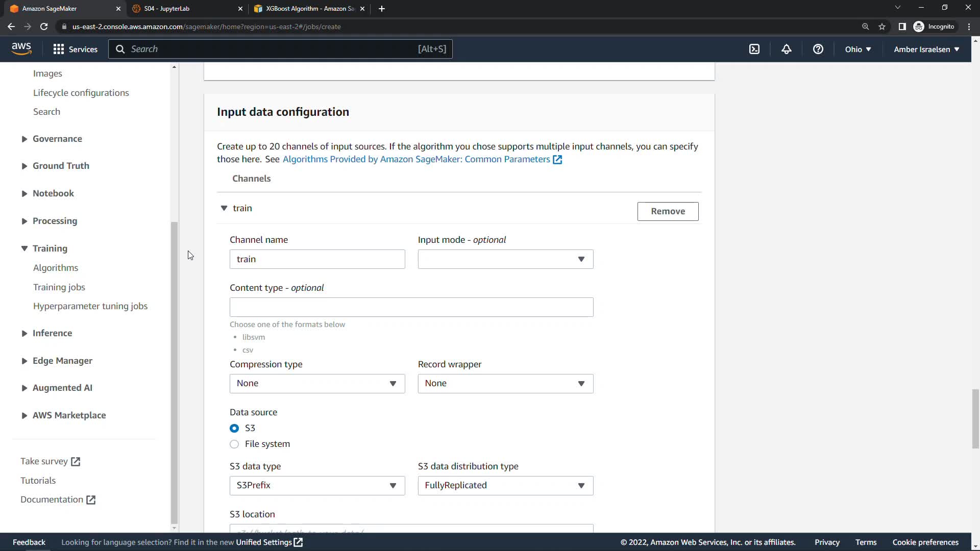Reload the page with the refresh icon
980x551 pixels.
click(x=44, y=27)
